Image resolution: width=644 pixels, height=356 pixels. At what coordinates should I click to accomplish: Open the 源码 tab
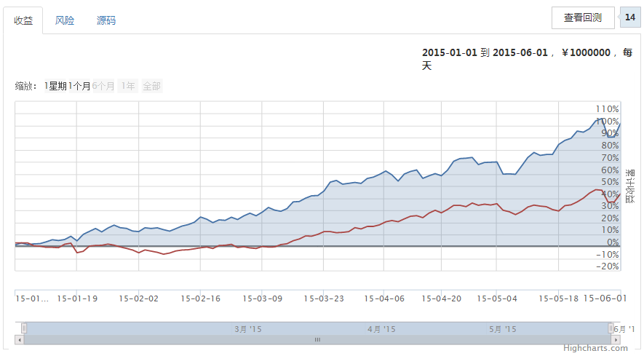pyautogui.click(x=106, y=20)
